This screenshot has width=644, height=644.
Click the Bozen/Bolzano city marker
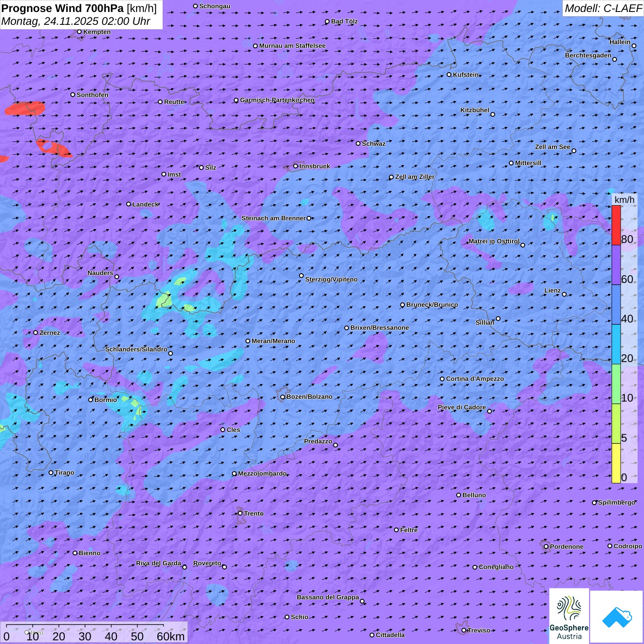click(x=282, y=397)
